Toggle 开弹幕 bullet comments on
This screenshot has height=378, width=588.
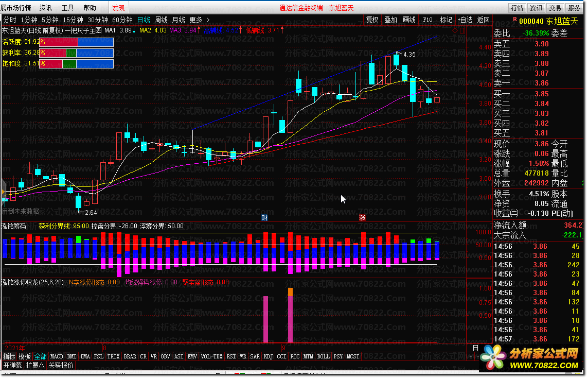13,365
